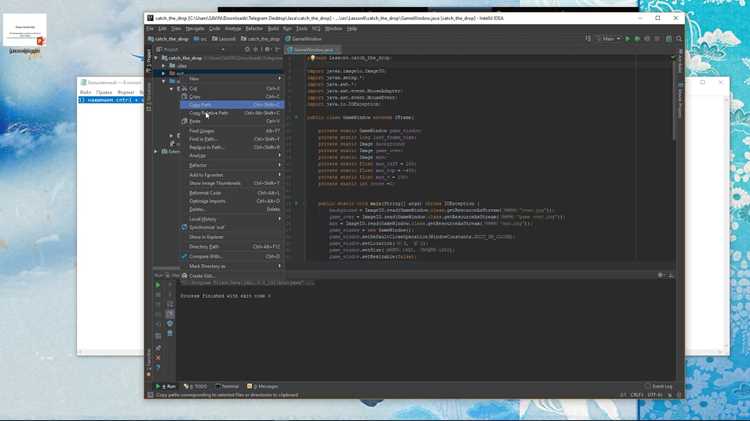This screenshot has height=421, width=750.
Task: Expand the New submenu arrow in context menu
Action: [280, 78]
